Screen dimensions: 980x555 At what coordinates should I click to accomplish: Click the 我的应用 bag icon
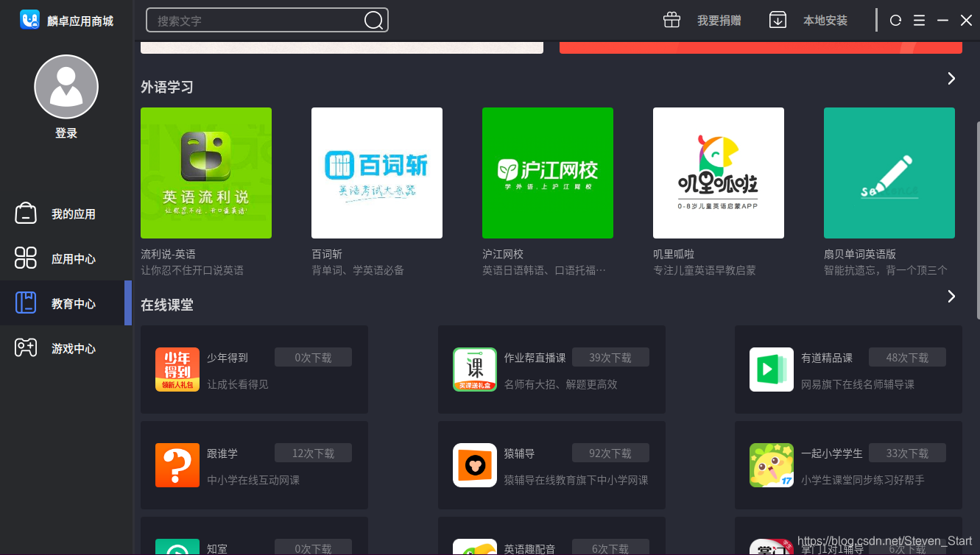(x=26, y=213)
